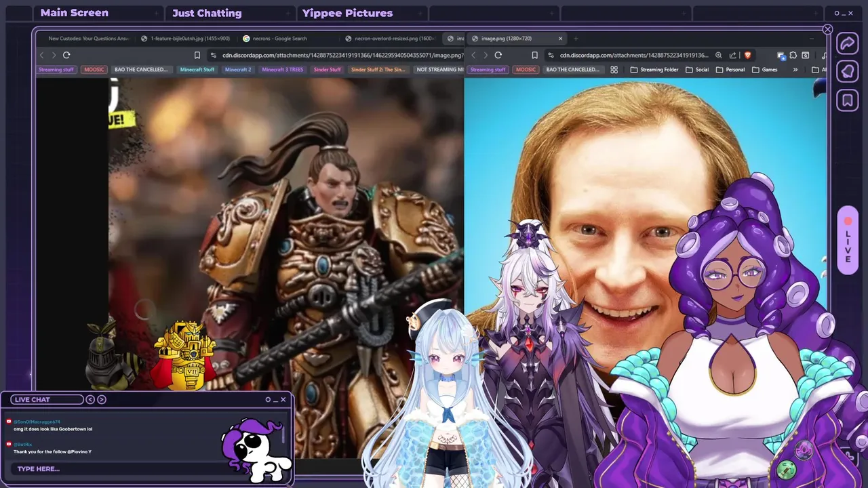Click the YouTube icon beside @SonOfMacragge674
Screen dimensions: 868x488
pos(9,422)
